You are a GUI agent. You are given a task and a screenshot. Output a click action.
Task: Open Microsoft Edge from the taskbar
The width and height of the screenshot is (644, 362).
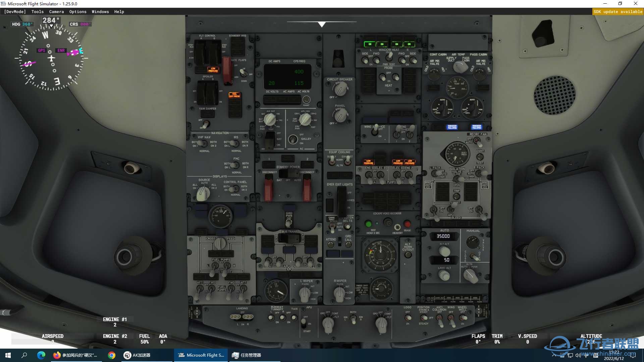41,355
